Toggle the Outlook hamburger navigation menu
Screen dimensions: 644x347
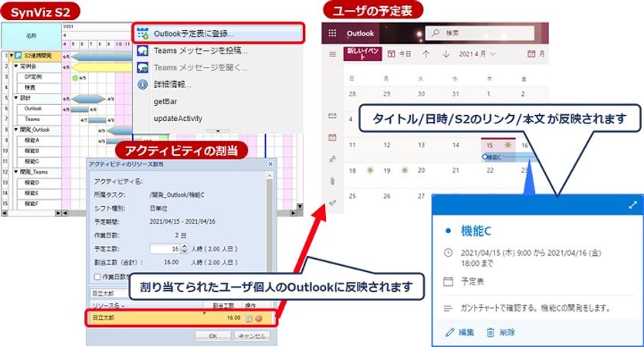tap(332, 54)
